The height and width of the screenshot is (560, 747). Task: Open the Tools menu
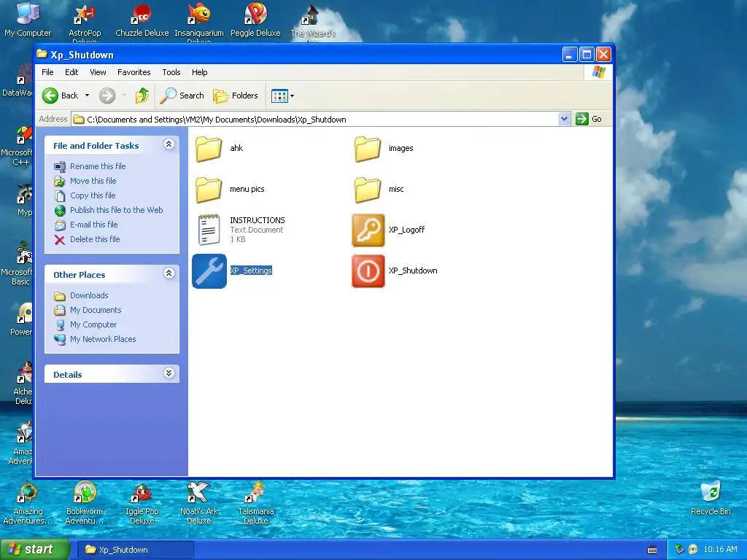click(171, 72)
